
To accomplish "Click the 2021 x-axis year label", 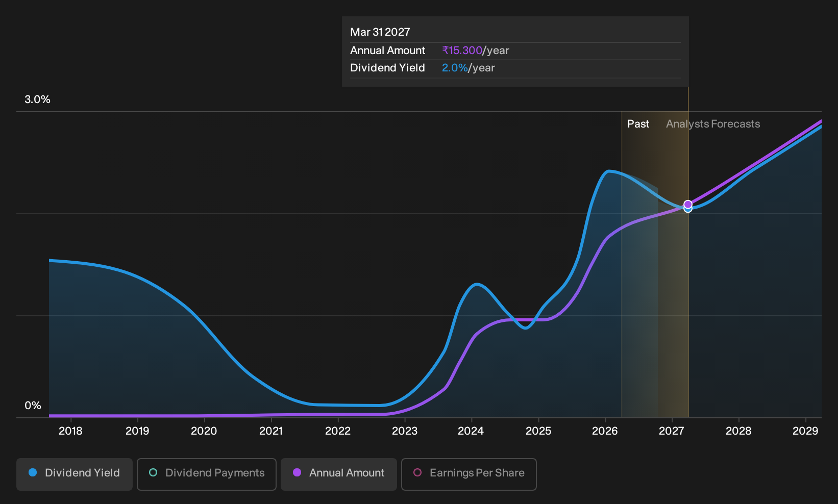I will coord(271,431).
